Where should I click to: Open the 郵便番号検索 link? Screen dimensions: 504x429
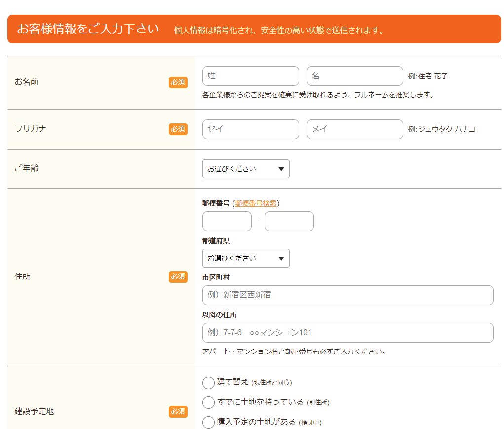256,203
